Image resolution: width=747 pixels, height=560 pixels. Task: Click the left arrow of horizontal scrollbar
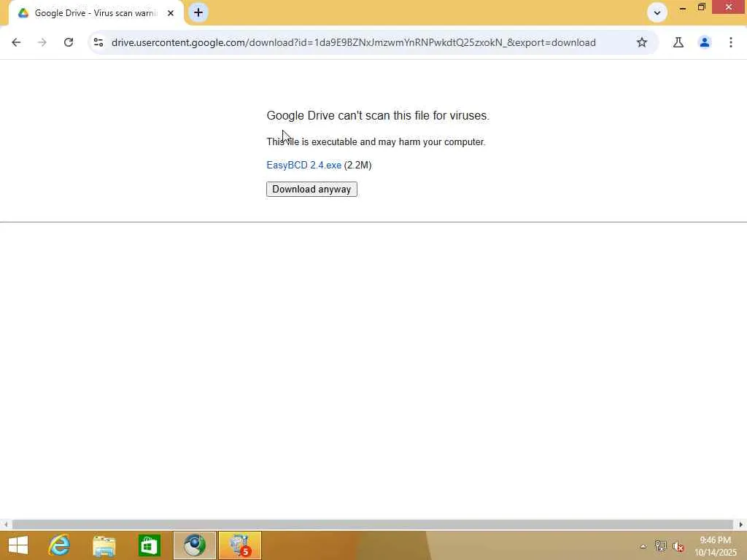(x=5, y=525)
